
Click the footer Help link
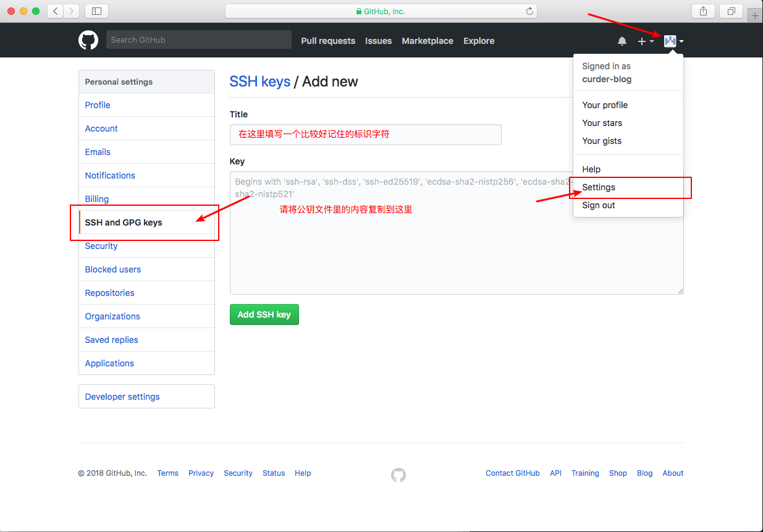point(303,473)
